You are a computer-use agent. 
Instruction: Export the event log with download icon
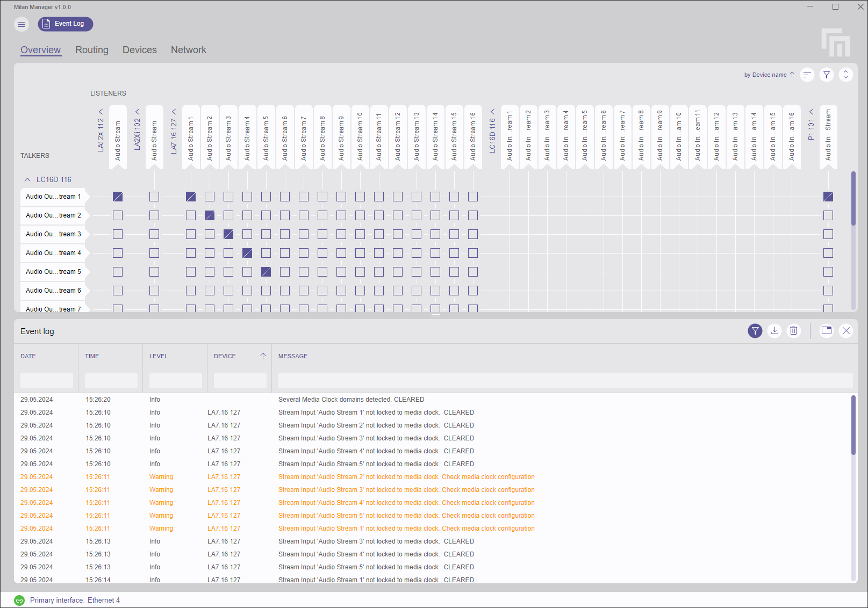coord(774,331)
